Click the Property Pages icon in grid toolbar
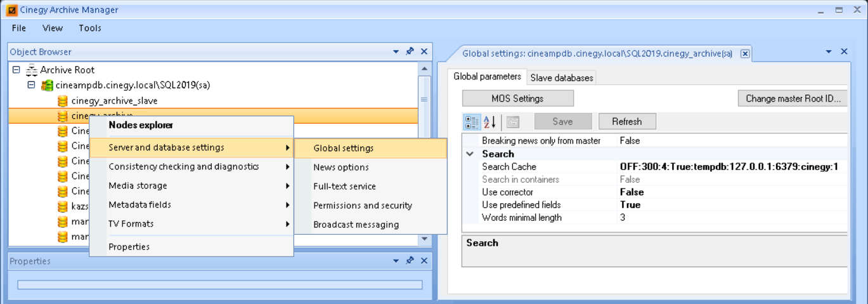The height and width of the screenshot is (304, 868). pos(513,122)
